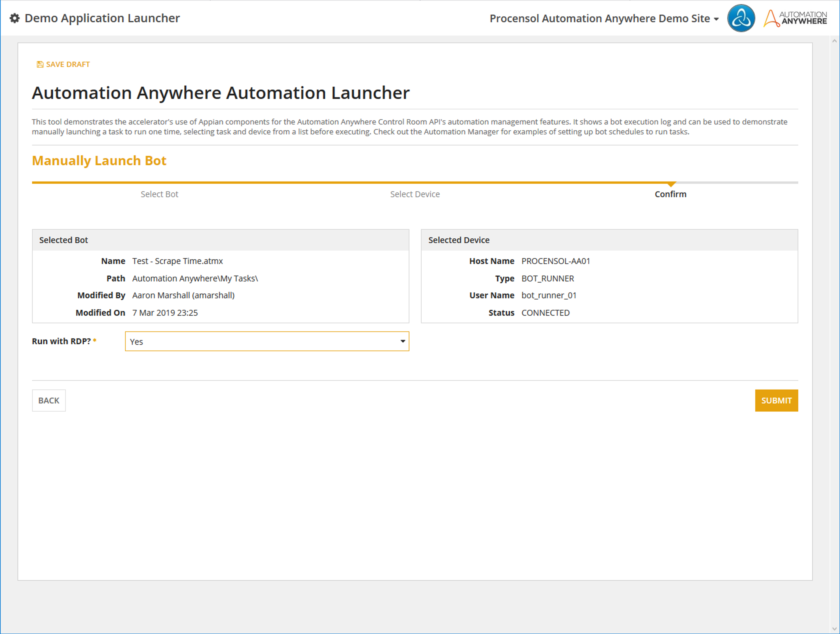Click path Automation Anywhere\My Tasks\
This screenshot has width=840, height=634.
click(x=195, y=279)
